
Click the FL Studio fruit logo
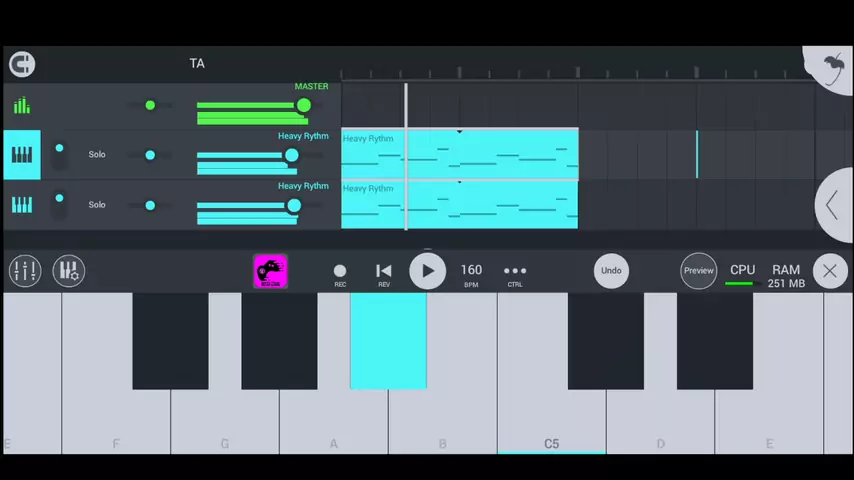(x=833, y=68)
